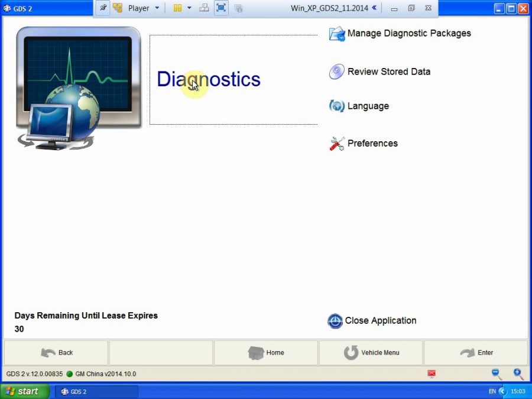The height and width of the screenshot is (399, 532).
Task: Toggle the EN language indicator in the taskbar
Action: (492, 391)
